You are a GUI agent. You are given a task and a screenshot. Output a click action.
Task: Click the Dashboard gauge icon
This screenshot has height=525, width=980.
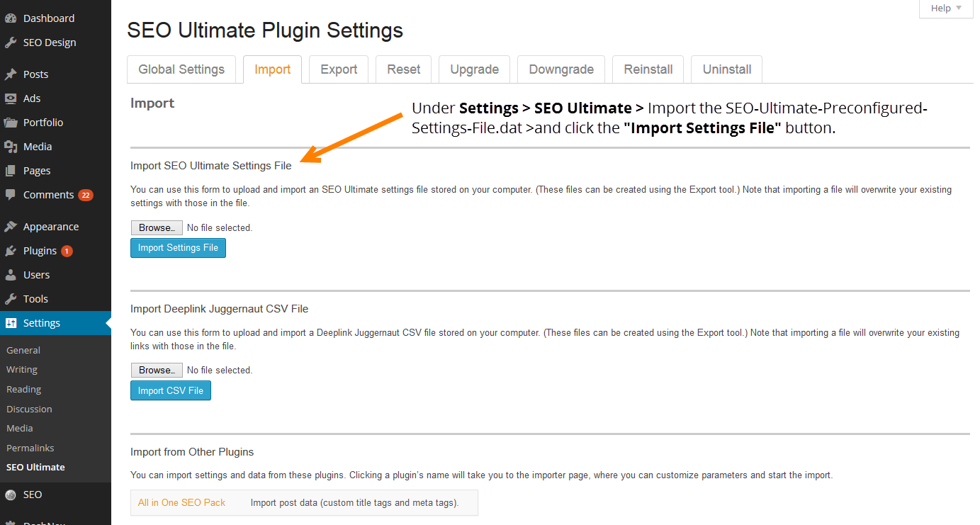tap(11, 18)
